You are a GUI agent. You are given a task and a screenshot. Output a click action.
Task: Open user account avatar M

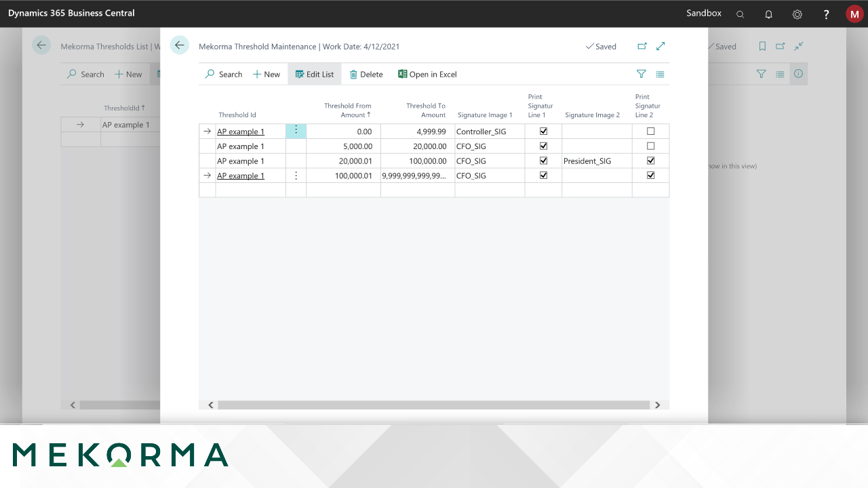tap(854, 14)
